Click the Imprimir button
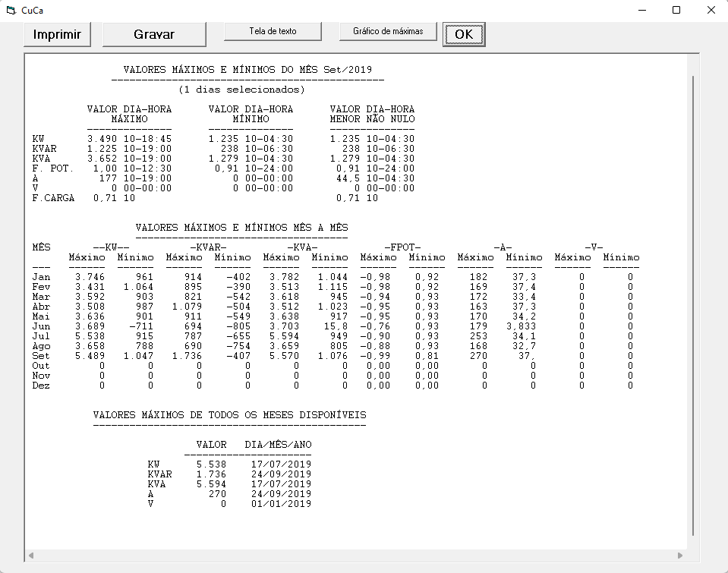Viewport: 728px width, 573px height. pos(57,34)
